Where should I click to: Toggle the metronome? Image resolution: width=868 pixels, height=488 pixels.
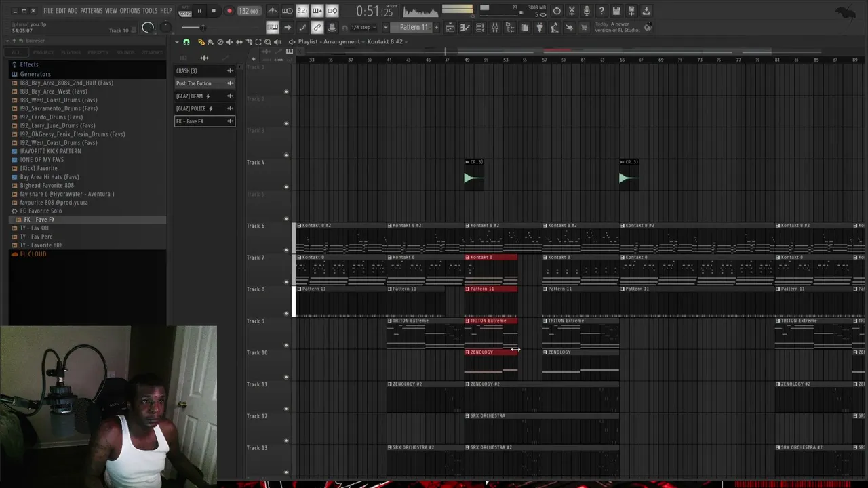[x=273, y=11]
